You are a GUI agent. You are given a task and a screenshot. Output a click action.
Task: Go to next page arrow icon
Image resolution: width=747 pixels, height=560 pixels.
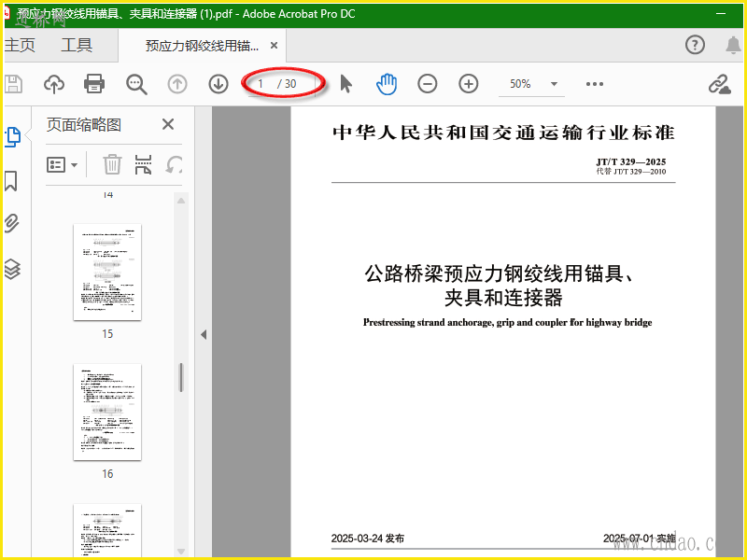pyautogui.click(x=218, y=84)
